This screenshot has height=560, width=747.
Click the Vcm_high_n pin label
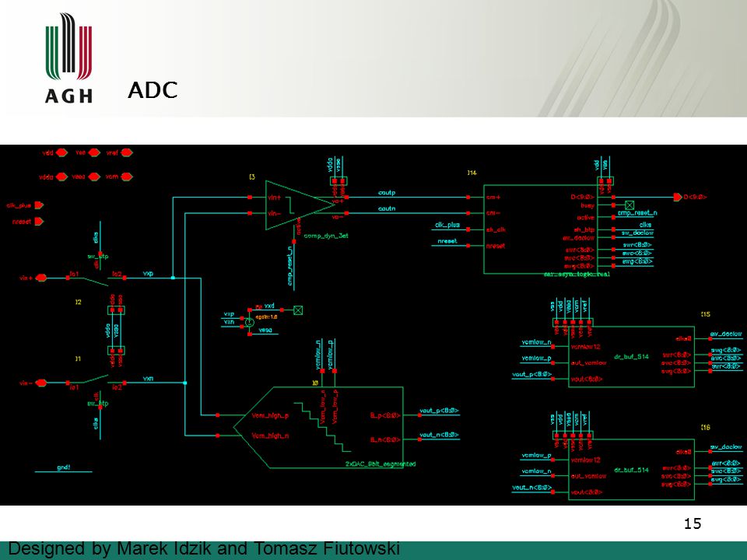point(270,436)
